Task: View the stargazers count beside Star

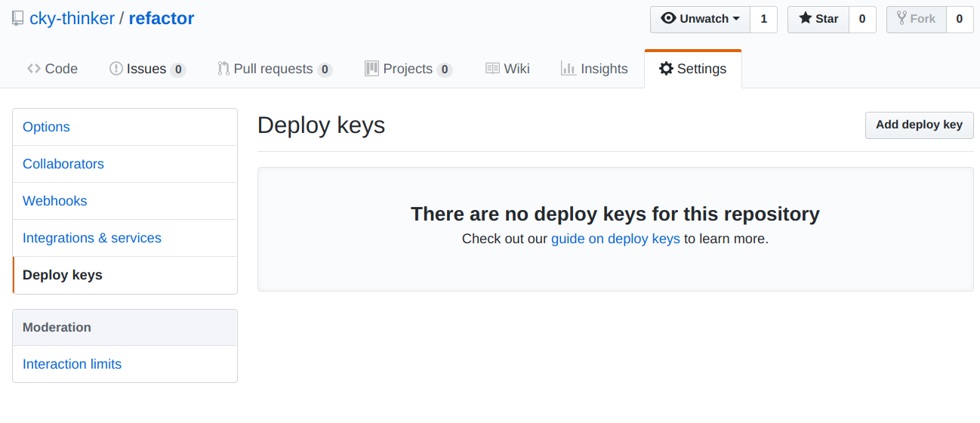Action: [x=862, y=19]
